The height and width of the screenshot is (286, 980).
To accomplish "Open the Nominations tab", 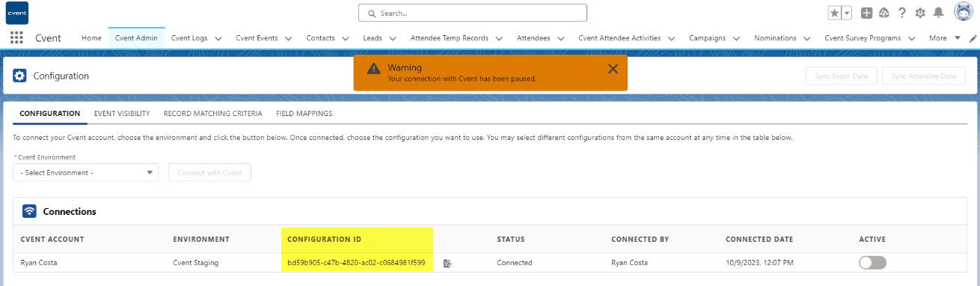I will pos(775,38).
